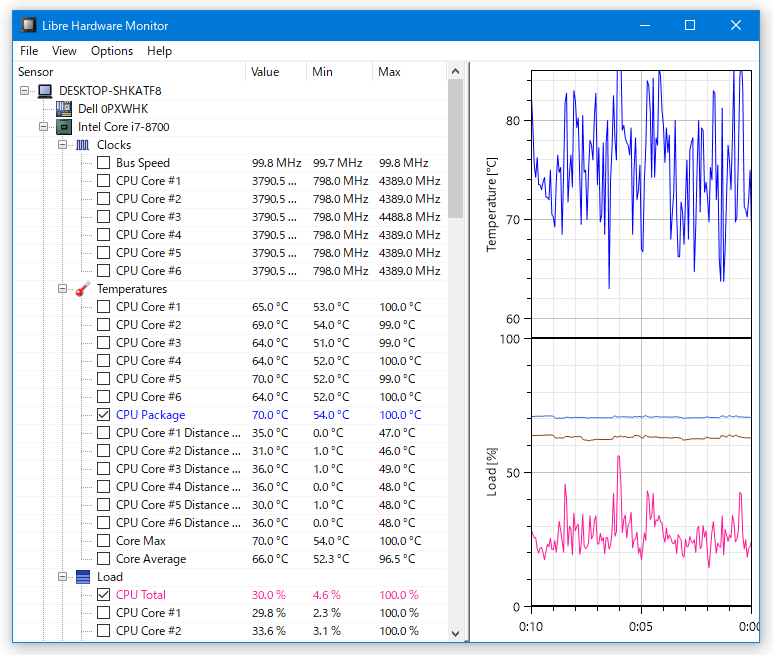Check the CPU Core #2 load checkbox

pyautogui.click(x=104, y=630)
